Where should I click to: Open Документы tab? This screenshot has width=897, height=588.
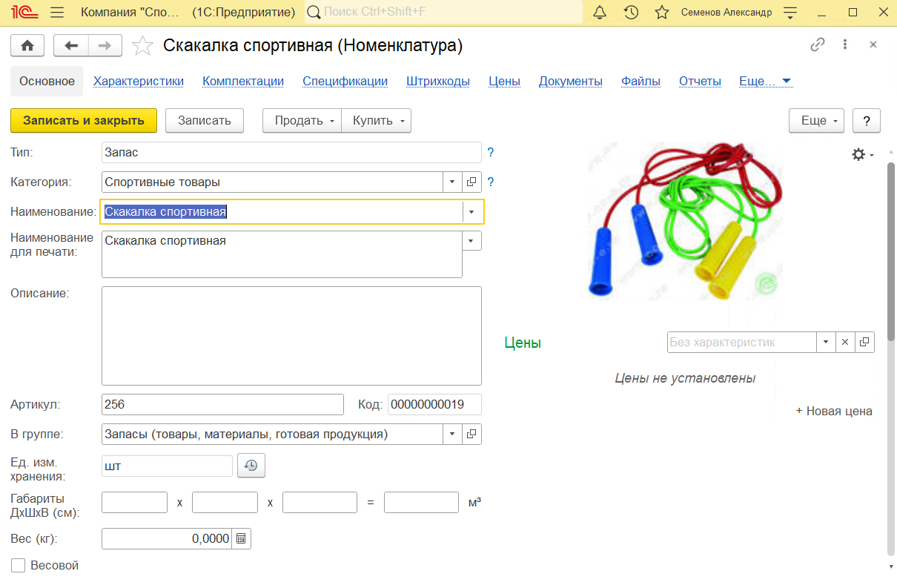(x=571, y=82)
